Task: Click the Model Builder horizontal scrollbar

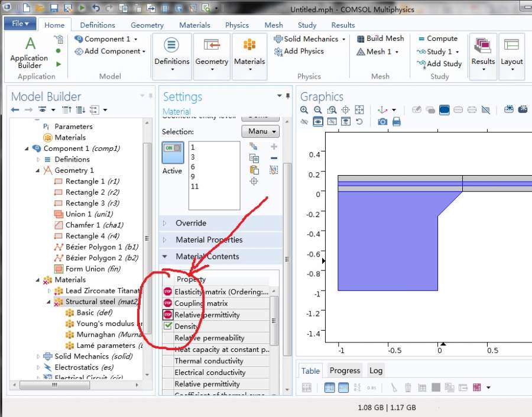Action: pyautogui.click(x=54, y=385)
